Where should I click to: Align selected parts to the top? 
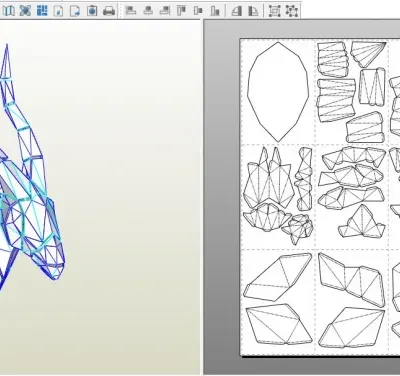(x=181, y=11)
